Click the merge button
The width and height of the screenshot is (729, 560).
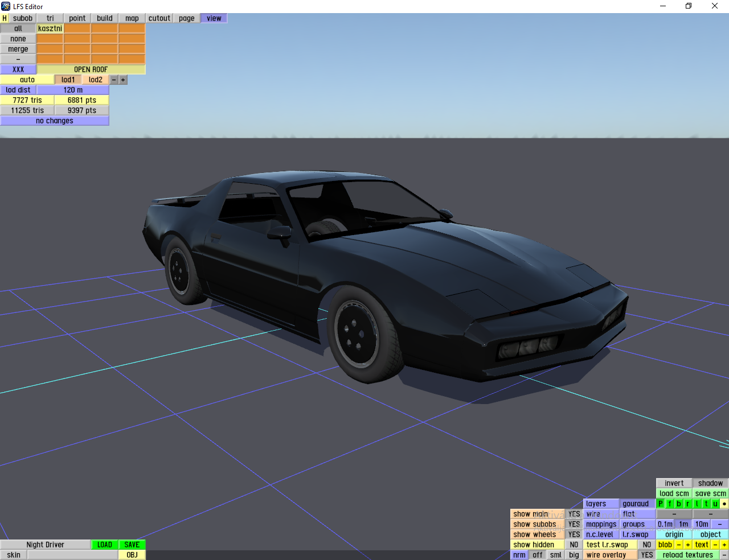tap(18, 49)
